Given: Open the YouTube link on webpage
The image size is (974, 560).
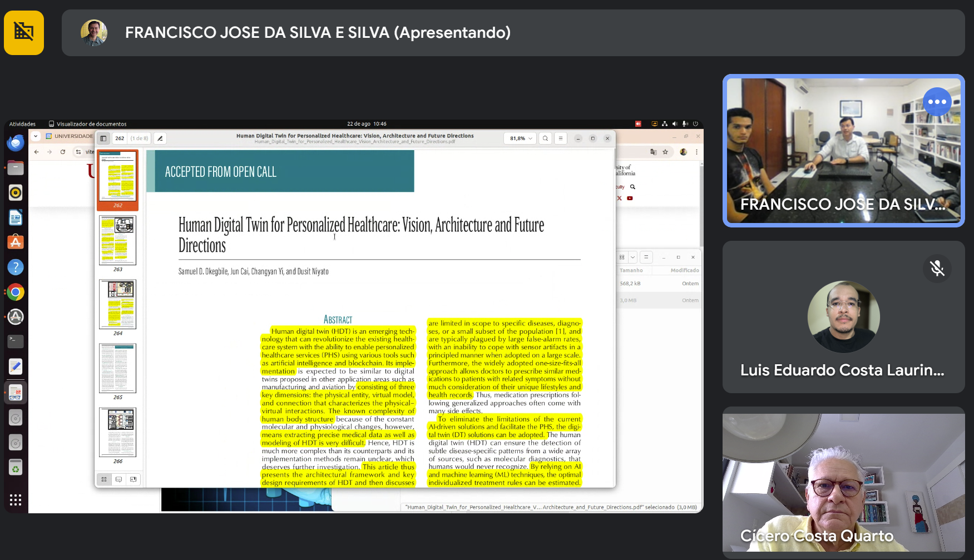Looking at the screenshot, I should 630,198.
